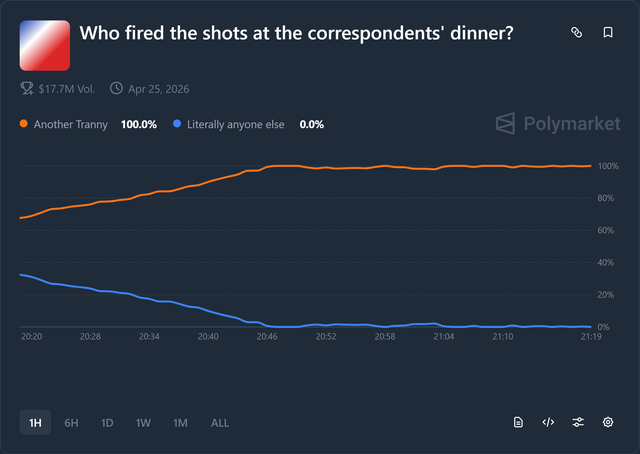
Task: Show ALL time history
Action: tap(219, 422)
